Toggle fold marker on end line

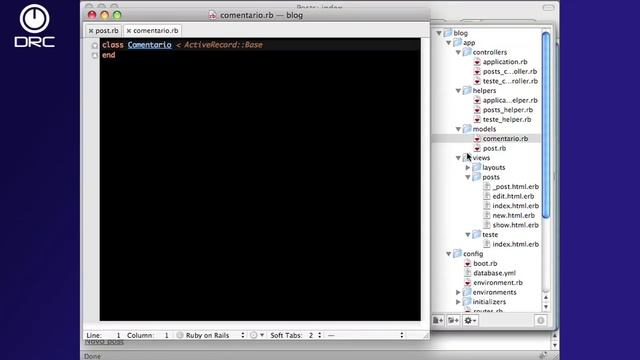tap(95, 56)
